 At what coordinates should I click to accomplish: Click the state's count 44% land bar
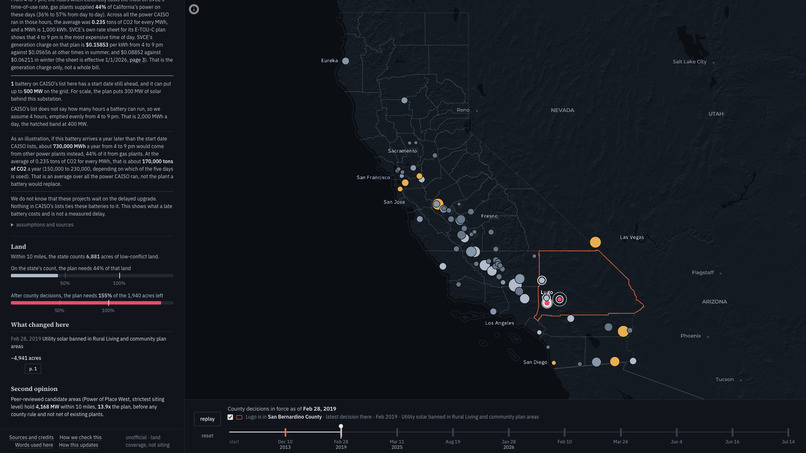click(92, 276)
